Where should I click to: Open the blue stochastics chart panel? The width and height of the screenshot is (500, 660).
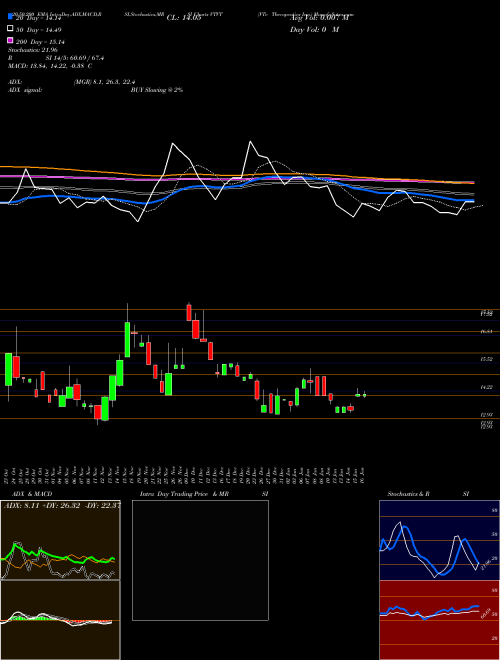439,540
